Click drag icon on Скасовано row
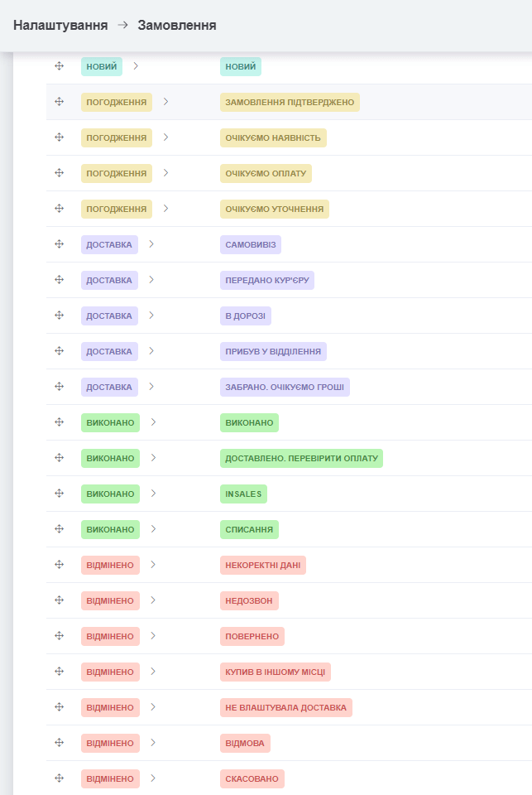 (x=59, y=778)
